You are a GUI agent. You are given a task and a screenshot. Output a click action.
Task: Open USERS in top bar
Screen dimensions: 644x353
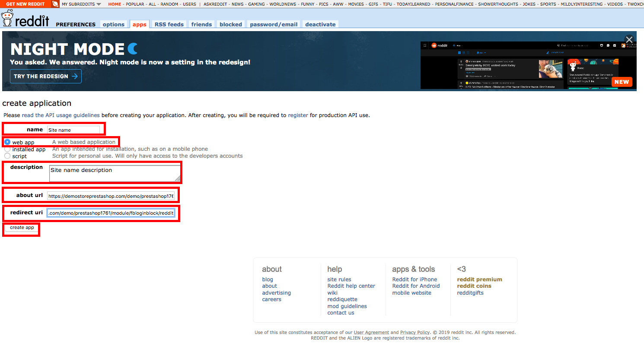click(189, 4)
